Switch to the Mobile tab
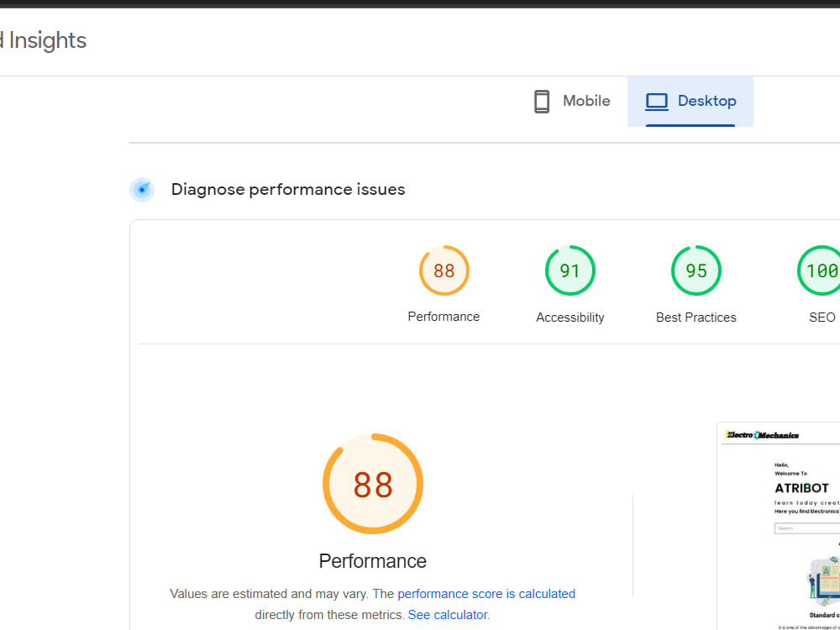Viewport: 840px width, 630px height. 571,102
